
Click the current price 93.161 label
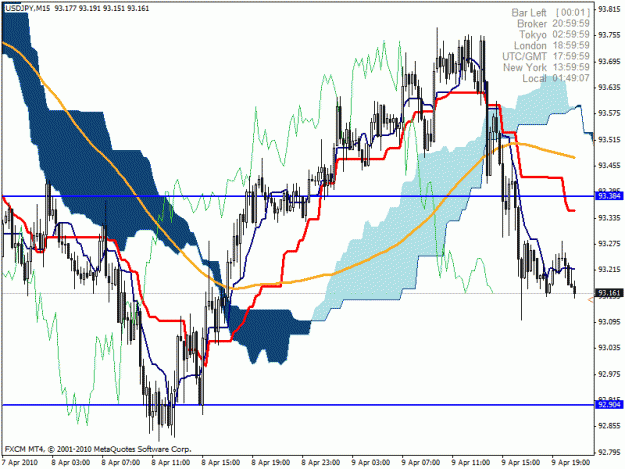click(609, 293)
